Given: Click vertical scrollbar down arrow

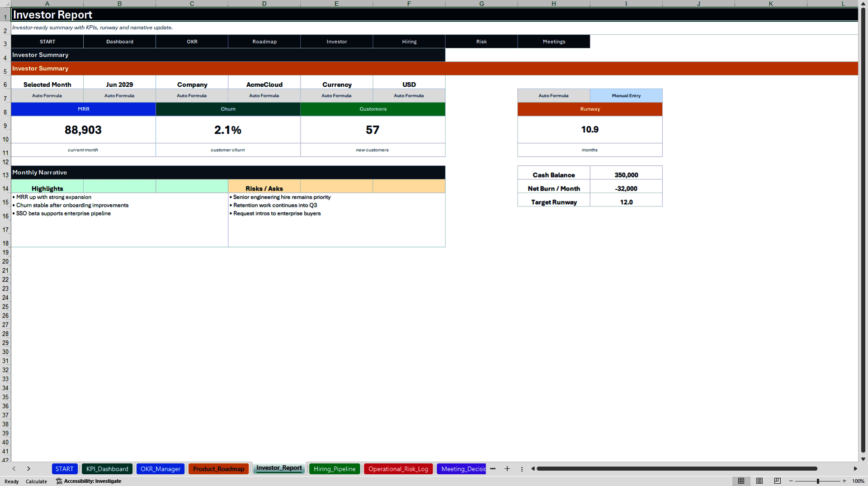Looking at the screenshot, I should click(x=863, y=459).
